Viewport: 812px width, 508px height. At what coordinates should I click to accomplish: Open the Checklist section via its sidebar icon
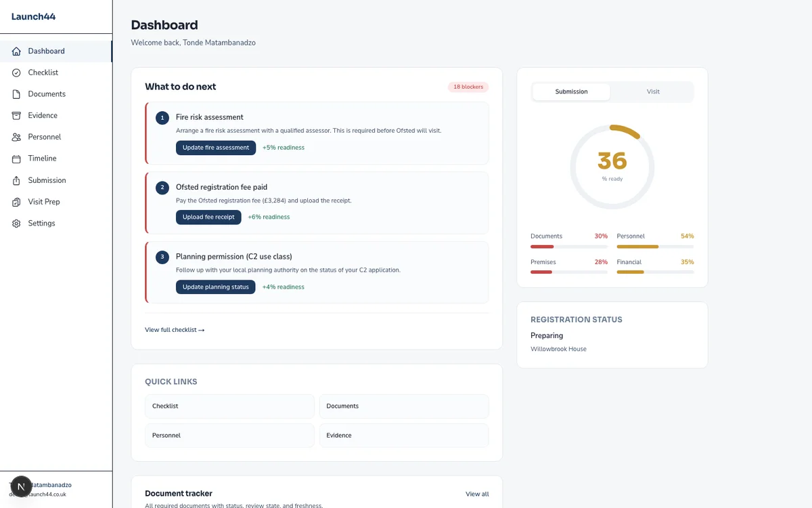click(16, 72)
